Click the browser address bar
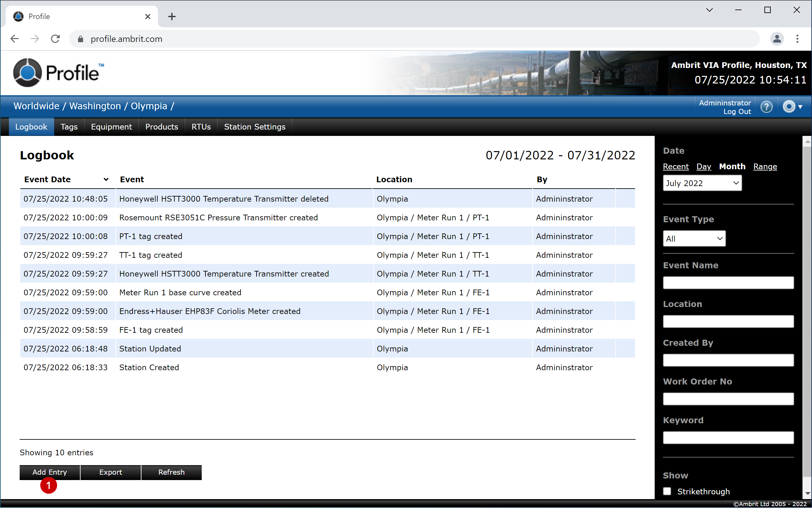Viewport: 812px width, 508px height. pos(414,39)
